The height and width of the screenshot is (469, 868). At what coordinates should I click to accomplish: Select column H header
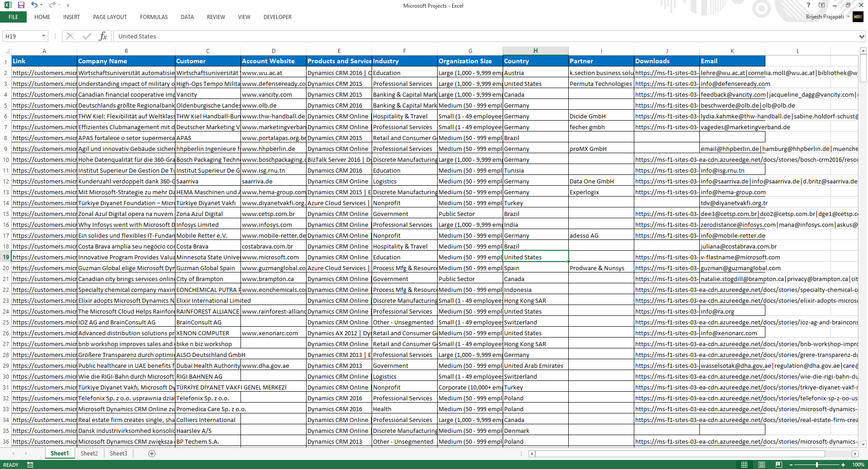pos(536,51)
